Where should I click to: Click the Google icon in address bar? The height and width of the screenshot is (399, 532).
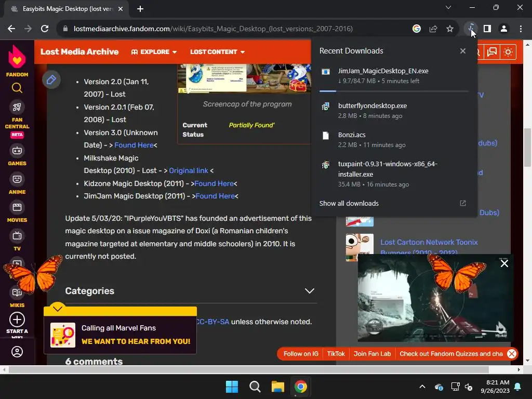click(x=417, y=29)
